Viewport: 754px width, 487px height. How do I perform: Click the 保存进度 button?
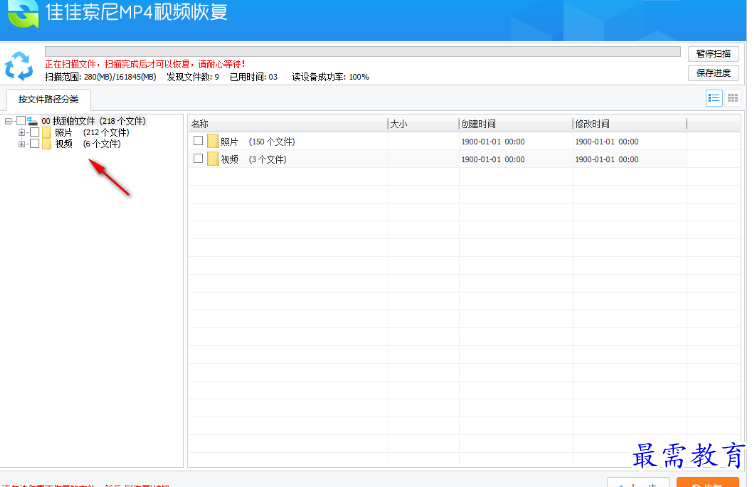[x=714, y=73]
